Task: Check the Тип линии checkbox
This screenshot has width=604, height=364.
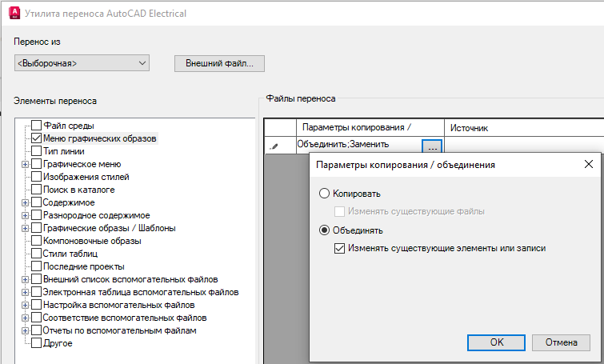Action: (36, 151)
